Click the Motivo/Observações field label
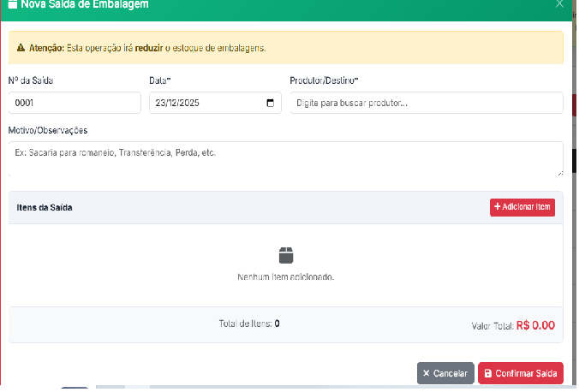The image size is (579, 392). click(48, 130)
